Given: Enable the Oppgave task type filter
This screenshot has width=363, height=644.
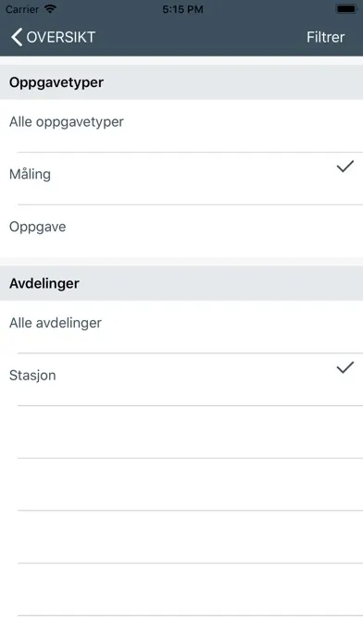Looking at the screenshot, I should pyautogui.click(x=181, y=230).
